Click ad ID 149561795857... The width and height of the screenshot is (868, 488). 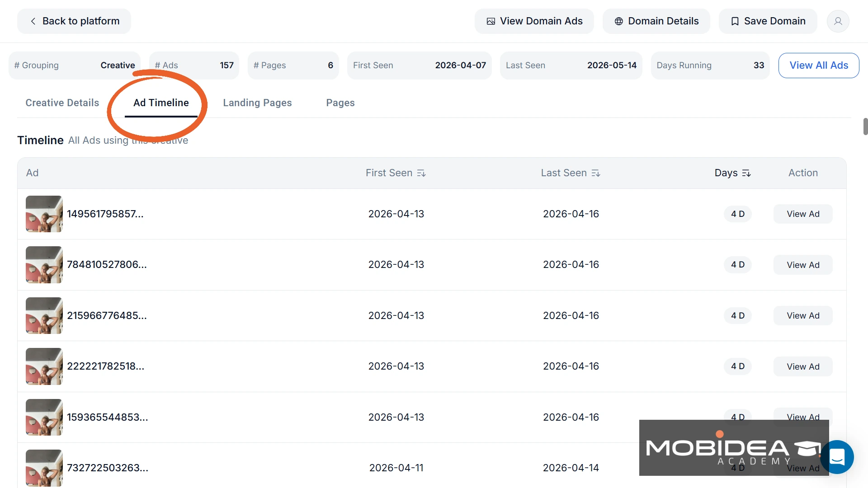[105, 214]
